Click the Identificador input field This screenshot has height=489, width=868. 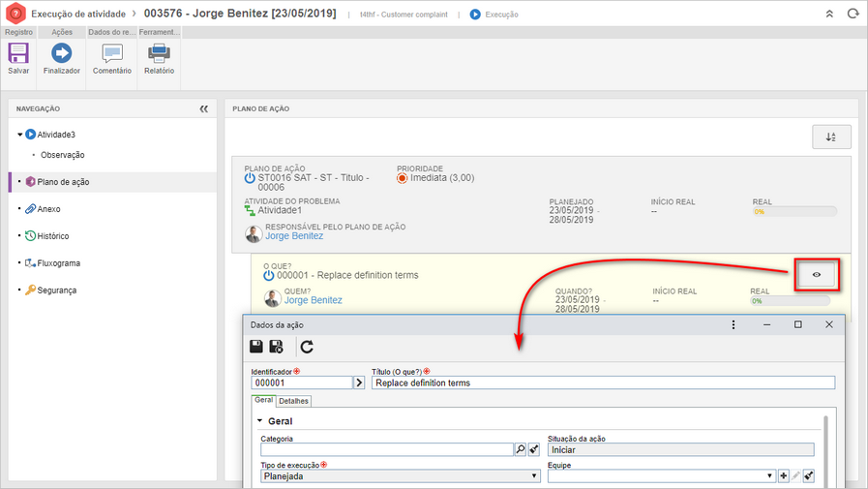tap(302, 382)
